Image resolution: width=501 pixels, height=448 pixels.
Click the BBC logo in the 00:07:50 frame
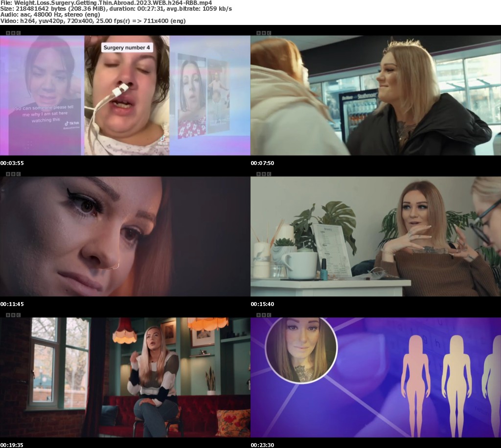tap(263, 33)
